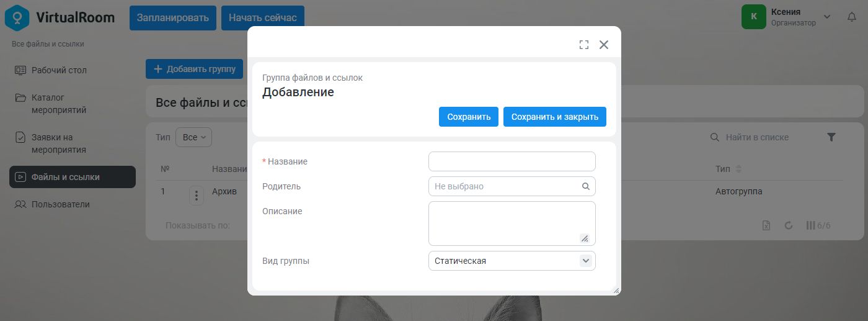Export the list to Excel
The height and width of the screenshot is (321, 868).
pyautogui.click(x=766, y=225)
